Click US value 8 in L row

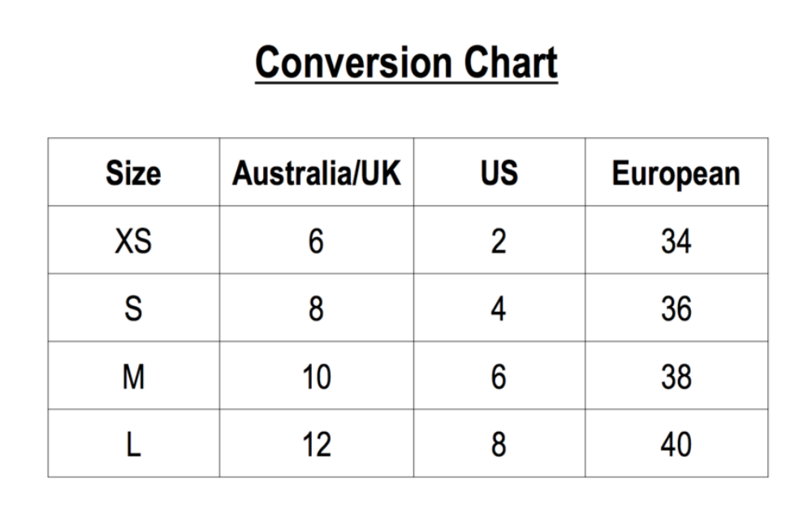coord(499,444)
